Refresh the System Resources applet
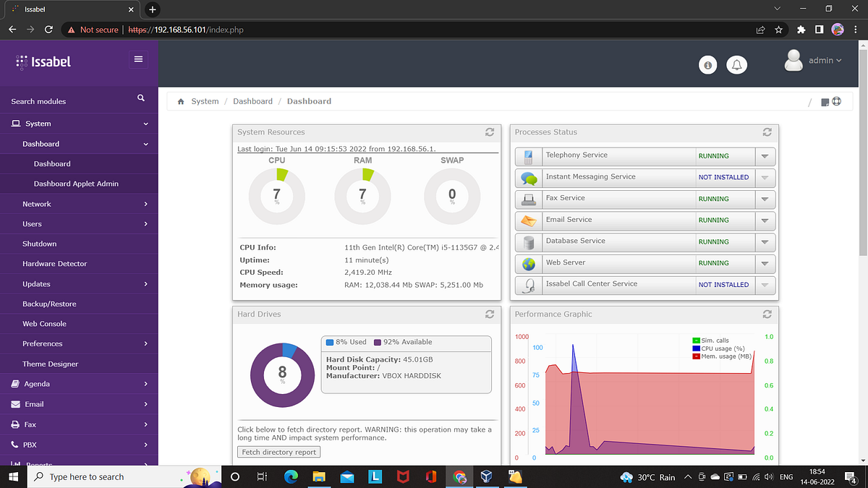 (490, 132)
